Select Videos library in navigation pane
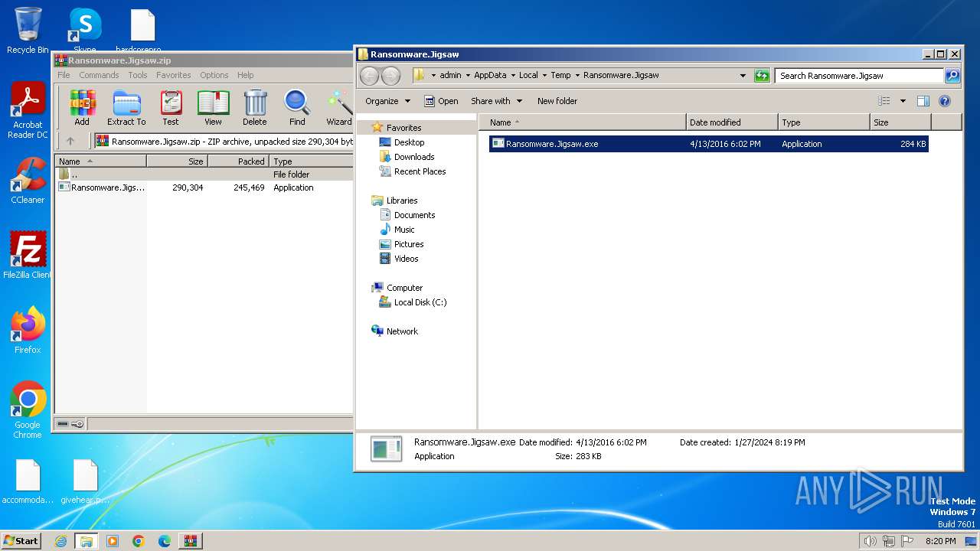 406,259
